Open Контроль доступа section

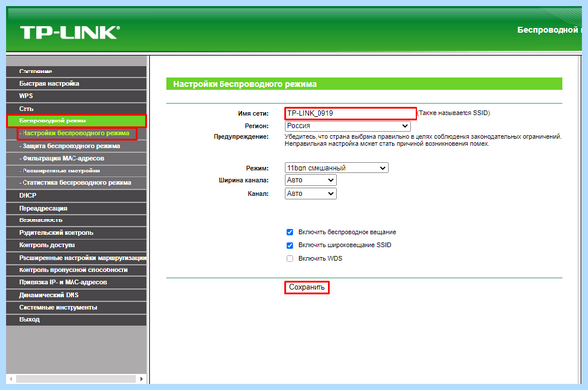click(x=76, y=245)
